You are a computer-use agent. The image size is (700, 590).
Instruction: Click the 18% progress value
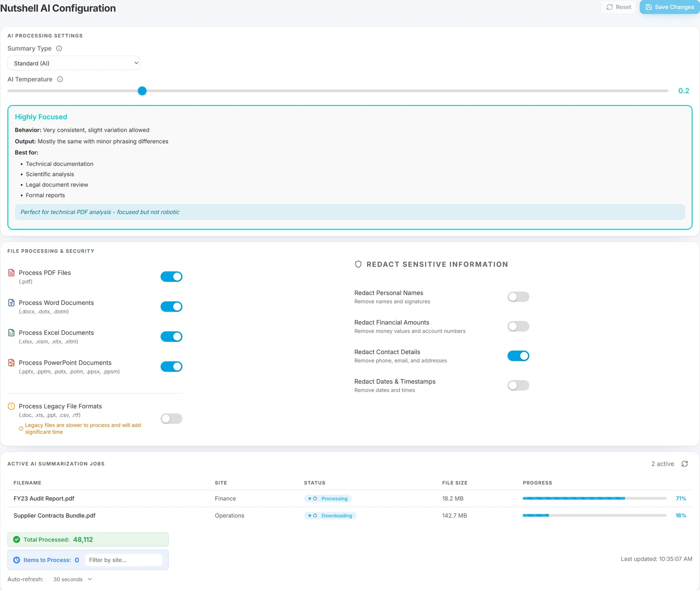coord(681,516)
